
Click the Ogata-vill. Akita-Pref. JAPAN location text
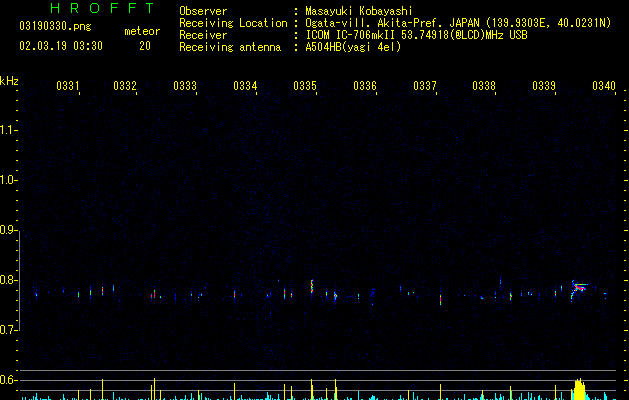tap(458, 23)
